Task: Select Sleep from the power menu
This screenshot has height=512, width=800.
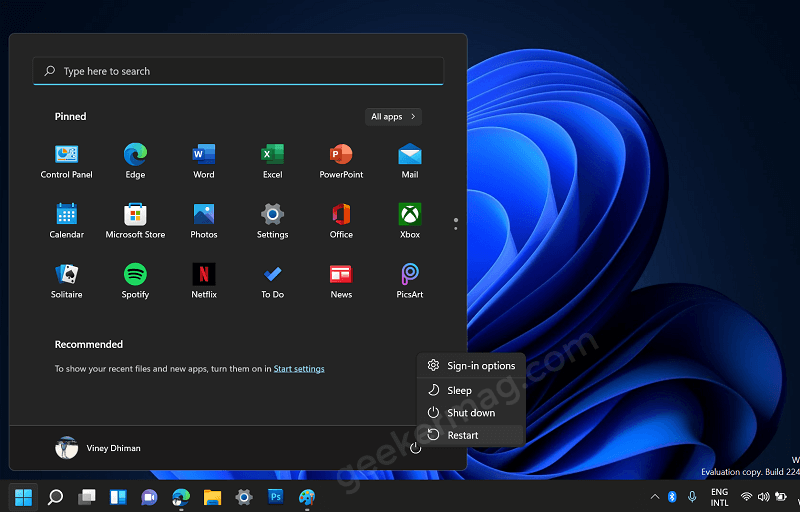Action: pyautogui.click(x=471, y=390)
